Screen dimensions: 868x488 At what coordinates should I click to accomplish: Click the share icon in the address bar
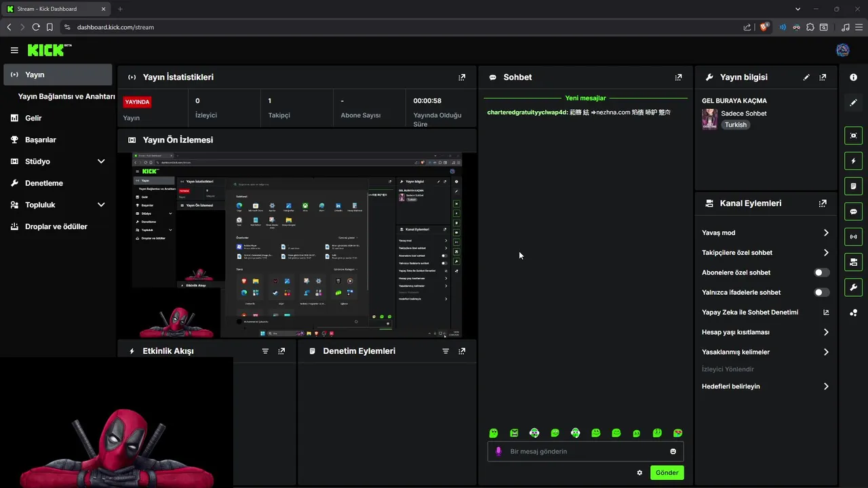(x=747, y=27)
